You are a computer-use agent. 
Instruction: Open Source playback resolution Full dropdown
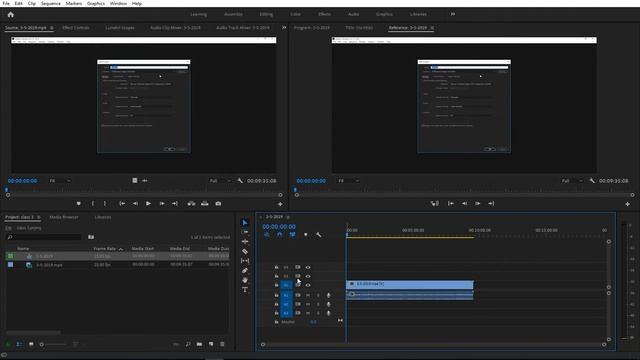click(x=220, y=180)
